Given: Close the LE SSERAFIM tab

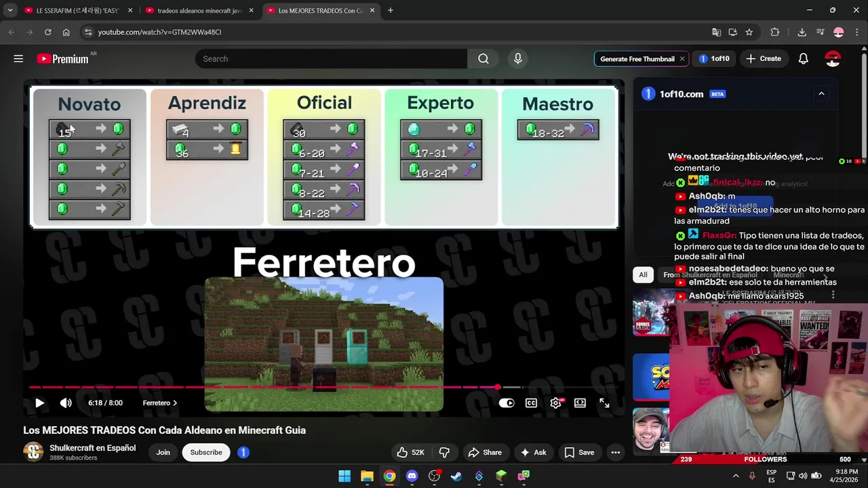Looking at the screenshot, I should tap(130, 10).
